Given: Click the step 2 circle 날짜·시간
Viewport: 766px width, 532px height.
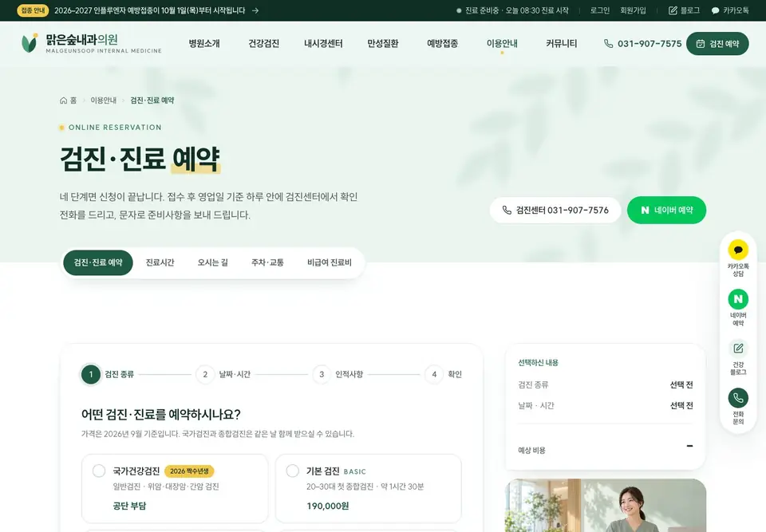Looking at the screenshot, I should pyautogui.click(x=205, y=374).
